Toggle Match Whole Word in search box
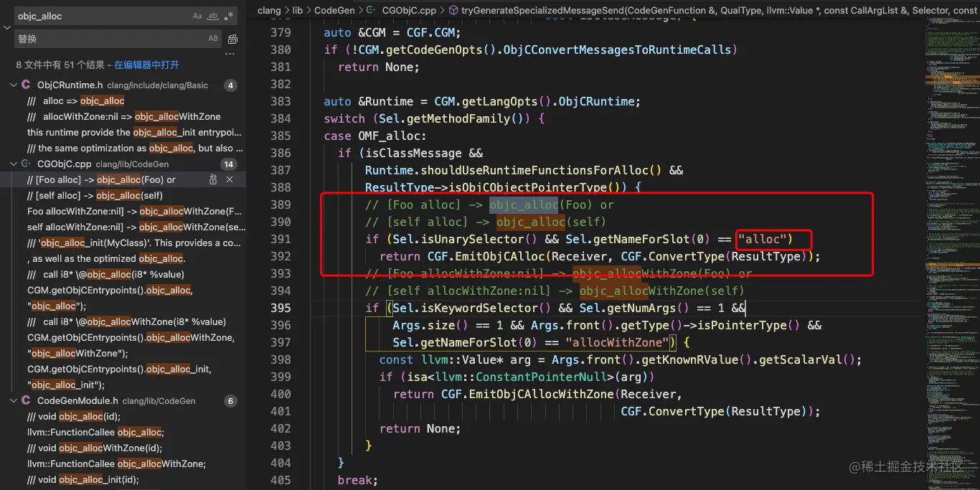This screenshot has width=980, height=490. [x=213, y=16]
